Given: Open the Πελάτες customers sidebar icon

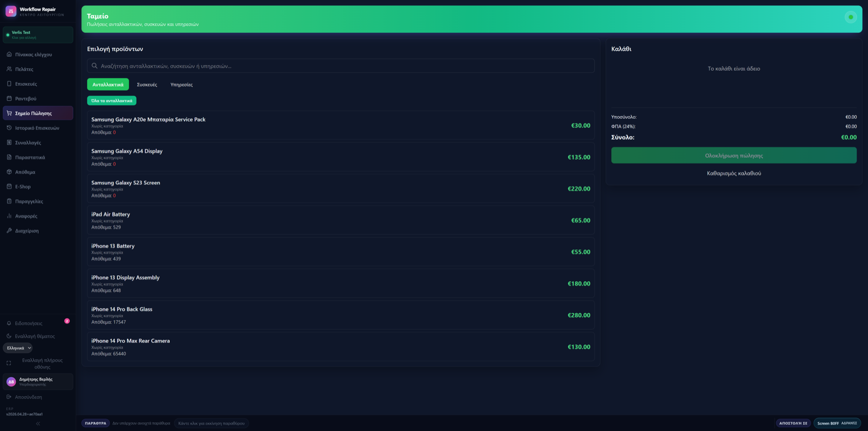Looking at the screenshot, I should pyautogui.click(x=9, y=69).
